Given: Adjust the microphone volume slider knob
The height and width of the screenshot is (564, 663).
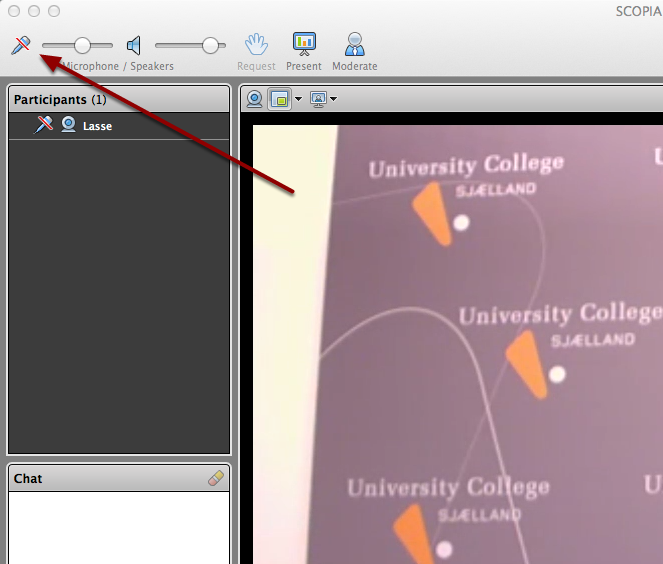Looking at the screenshot, I should click(82, 45).
